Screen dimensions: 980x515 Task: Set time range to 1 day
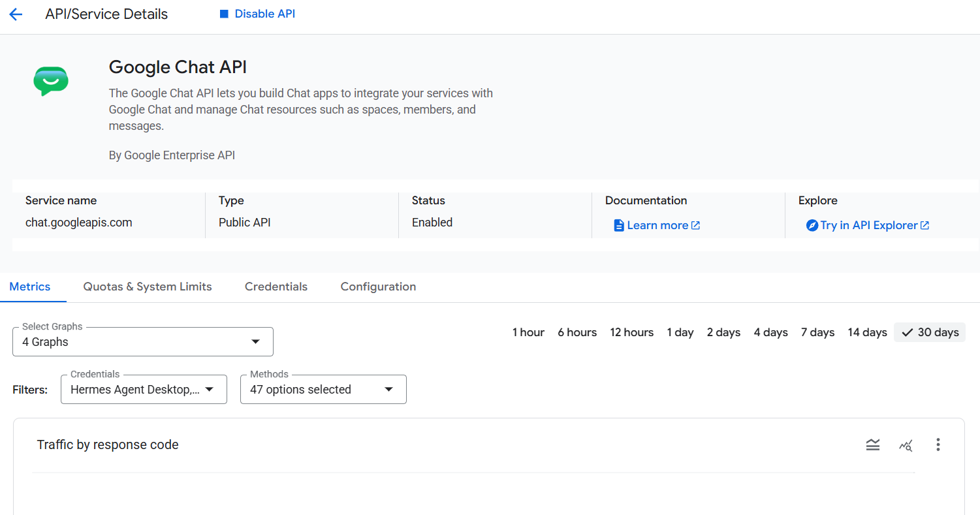pyautogui.click(x=680, y=332)
